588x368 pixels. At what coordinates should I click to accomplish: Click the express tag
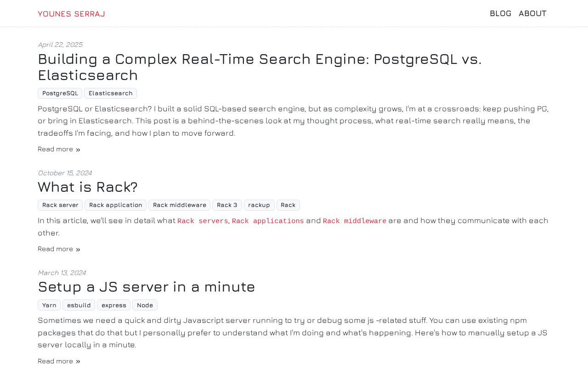point(114,305)
